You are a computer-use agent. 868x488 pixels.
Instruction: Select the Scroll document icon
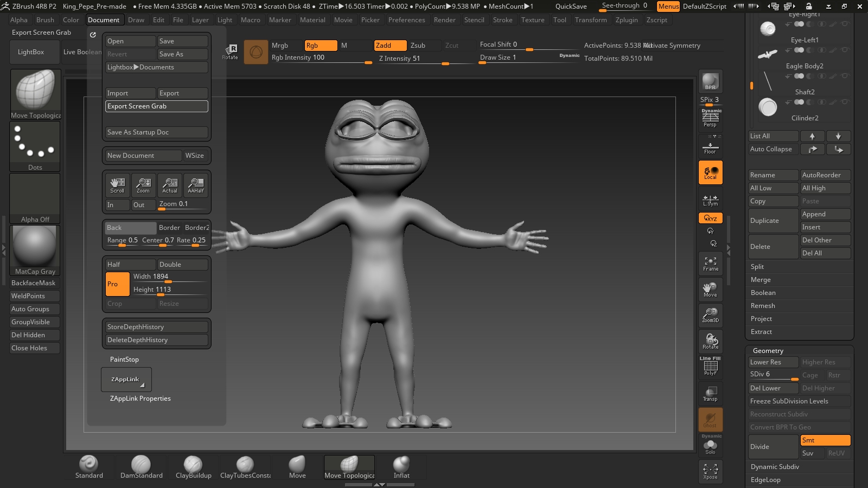click(x=117, y=185)
